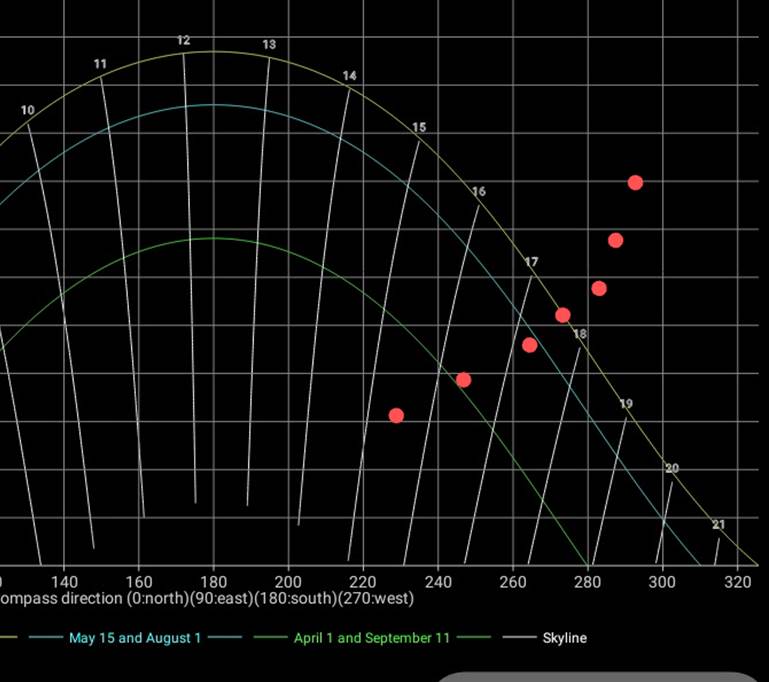769x682 pixels.
Task: Click the 300 compass axis tick label
Action: tap(663, 581)
